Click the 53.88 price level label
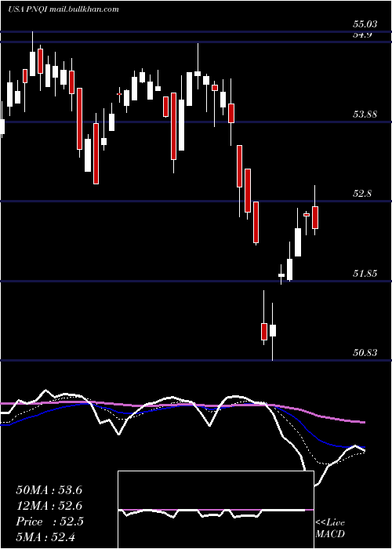Screen dimensions: 392x549 365,115
